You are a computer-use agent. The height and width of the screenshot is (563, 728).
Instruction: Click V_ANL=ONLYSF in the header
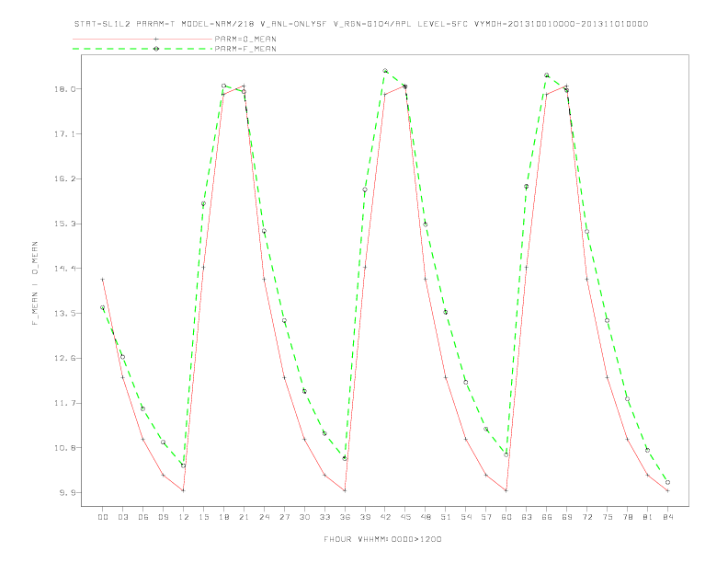293,24
